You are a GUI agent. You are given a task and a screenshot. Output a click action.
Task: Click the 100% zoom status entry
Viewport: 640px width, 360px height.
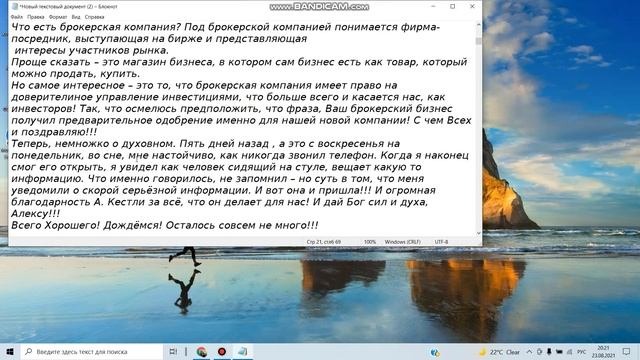370,242
